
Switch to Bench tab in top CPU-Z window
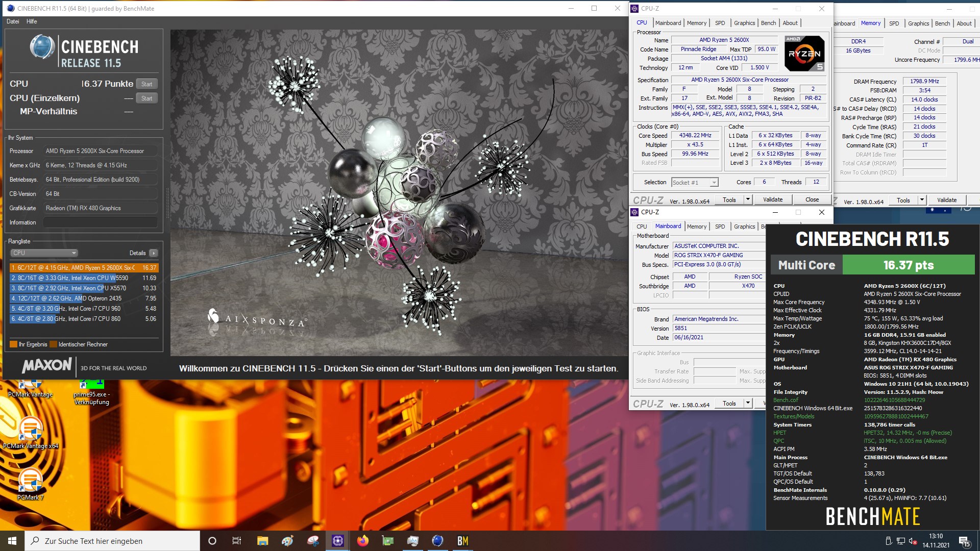(769, 23)
